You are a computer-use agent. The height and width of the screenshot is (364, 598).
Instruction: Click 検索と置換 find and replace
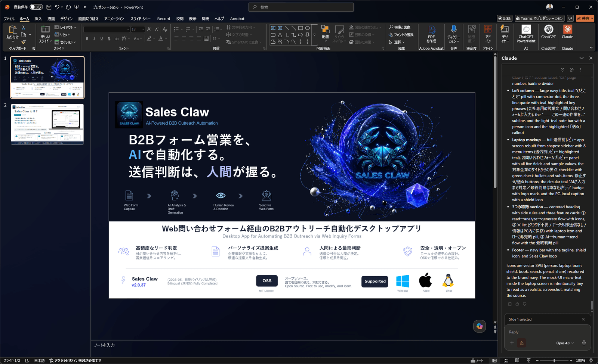pyautogui.click(x=400, y=27)
